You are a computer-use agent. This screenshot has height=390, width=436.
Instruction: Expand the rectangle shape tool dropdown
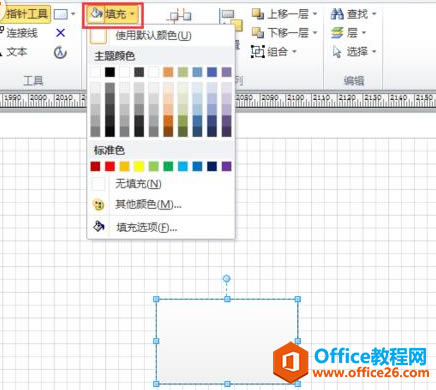click(x=73, y=14)
